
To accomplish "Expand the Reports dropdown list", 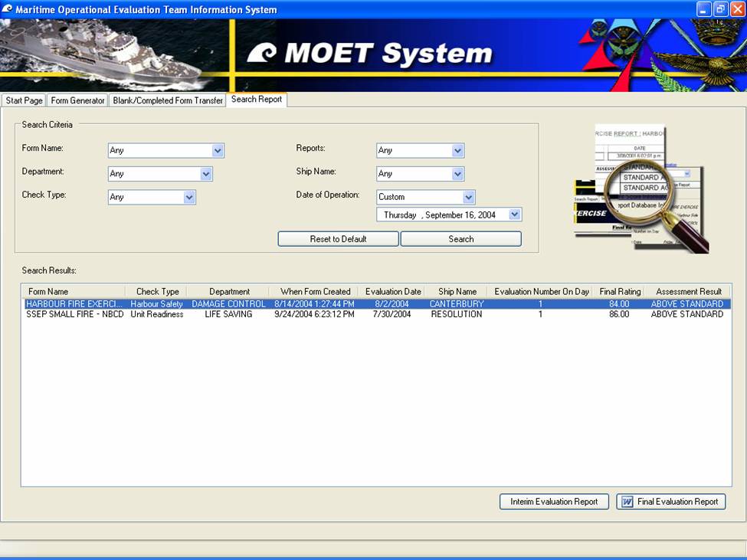I will [x=458, y=151].
